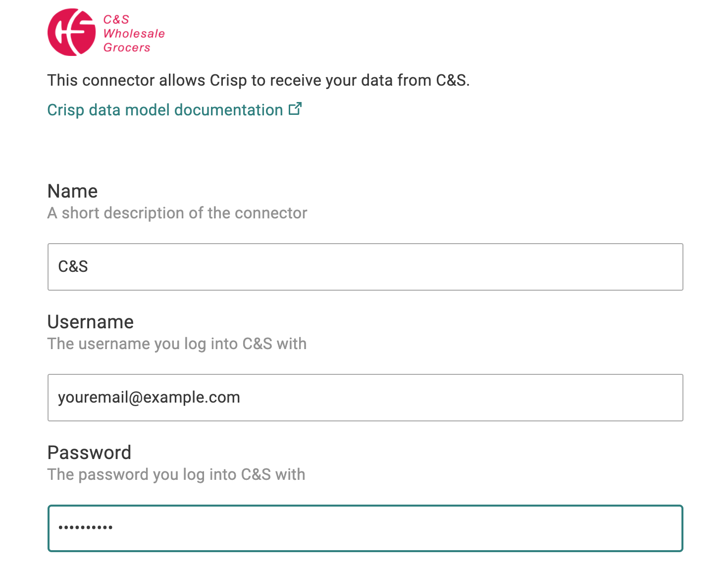Place cursor on youremail@example.com text
The height and width of the screenshot is (567, 728).
pos(149,398)
